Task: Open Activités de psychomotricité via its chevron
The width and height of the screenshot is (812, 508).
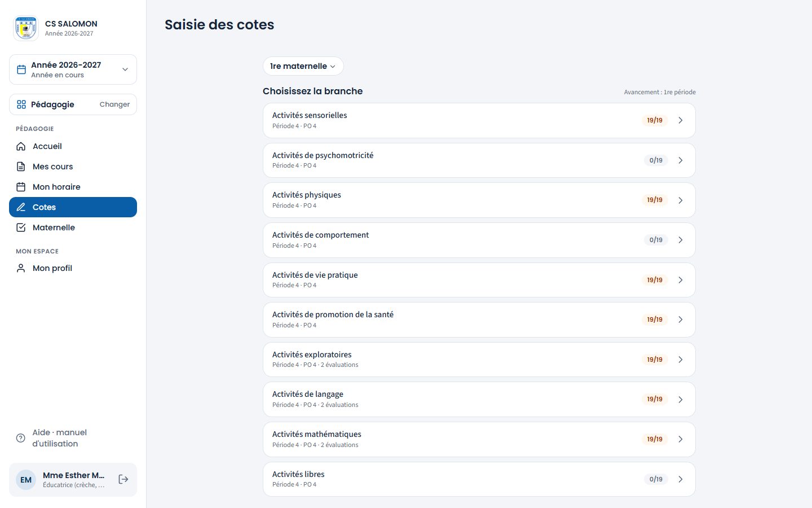Action: 681,160
